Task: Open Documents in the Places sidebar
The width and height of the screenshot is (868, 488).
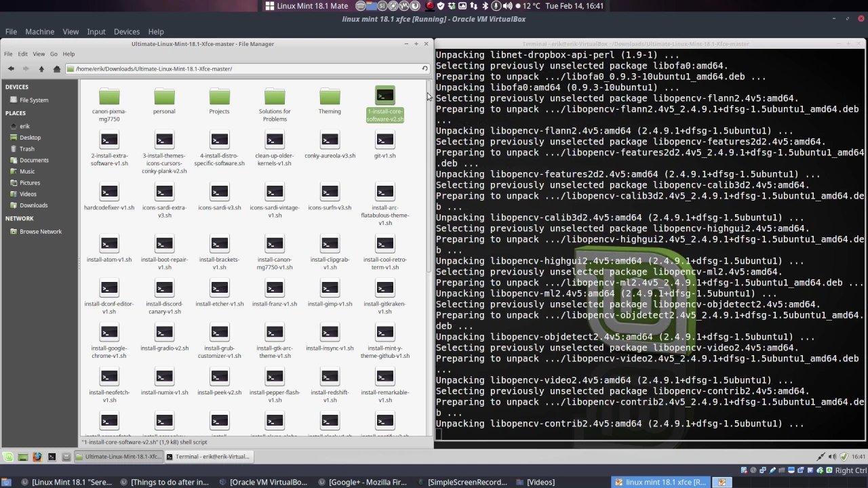Action: point(34,161)
